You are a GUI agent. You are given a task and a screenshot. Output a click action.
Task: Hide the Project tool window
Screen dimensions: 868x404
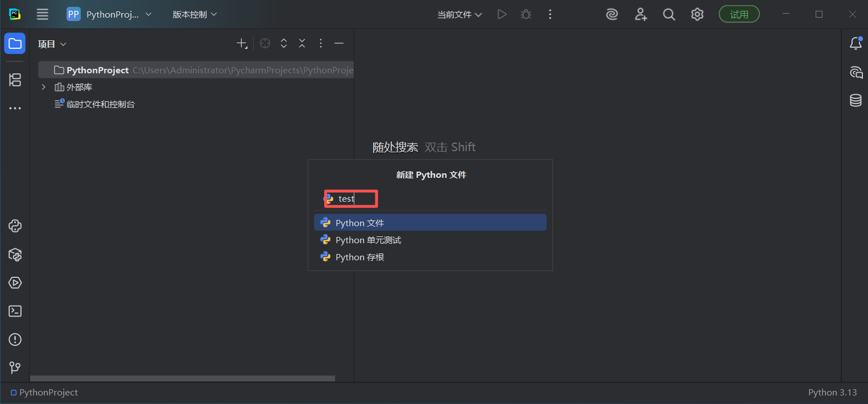339,43
